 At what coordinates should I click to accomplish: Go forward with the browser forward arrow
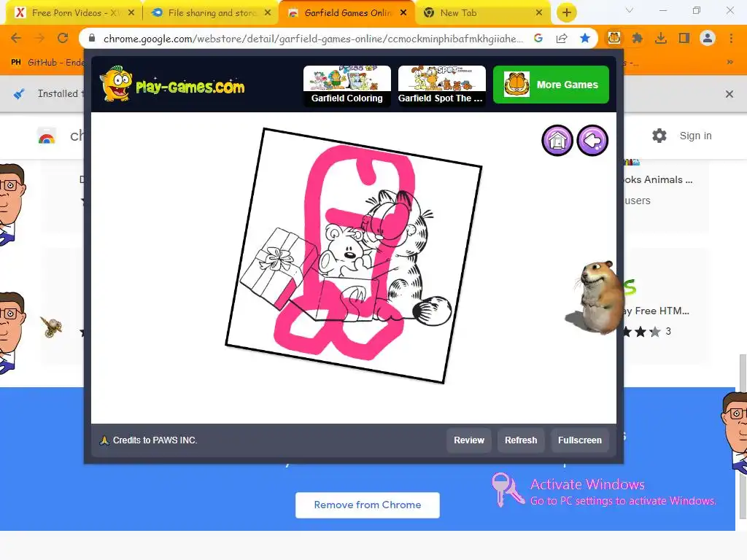(39, 38)
